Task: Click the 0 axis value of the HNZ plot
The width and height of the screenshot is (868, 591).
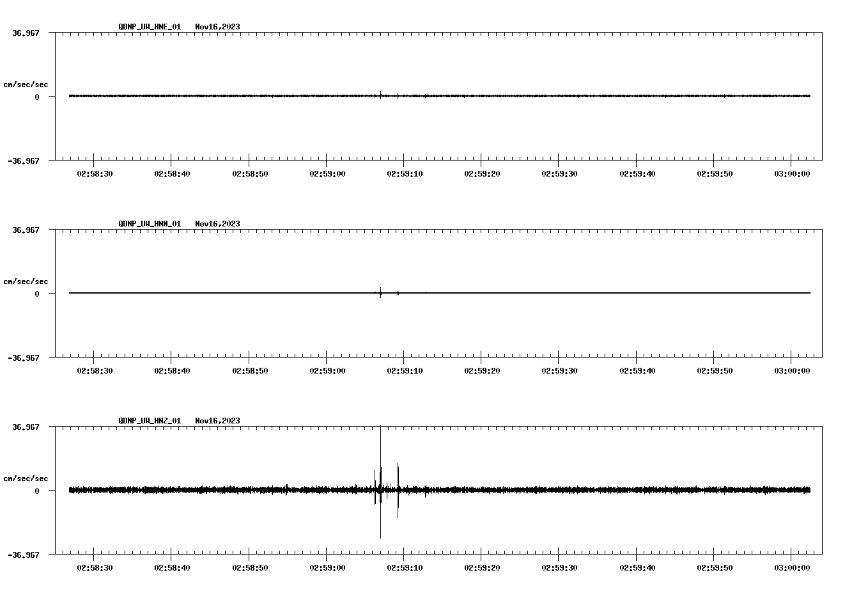Action: tap(37, 491)
